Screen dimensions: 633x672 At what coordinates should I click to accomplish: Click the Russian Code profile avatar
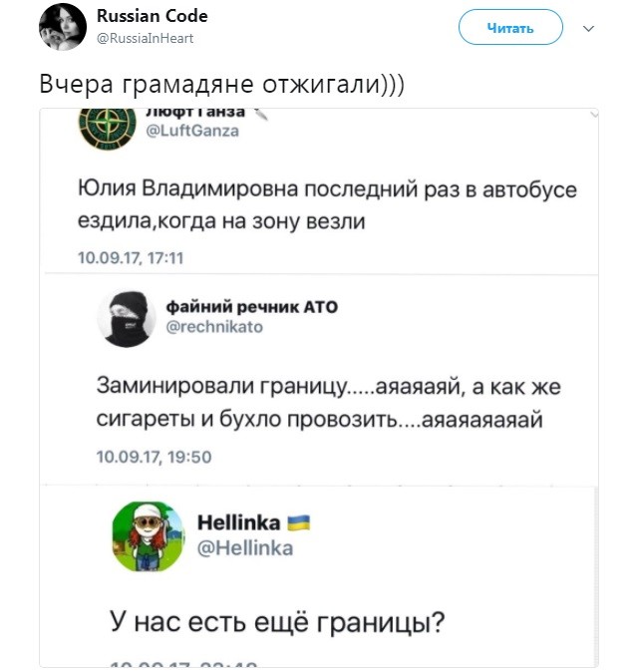63,27
